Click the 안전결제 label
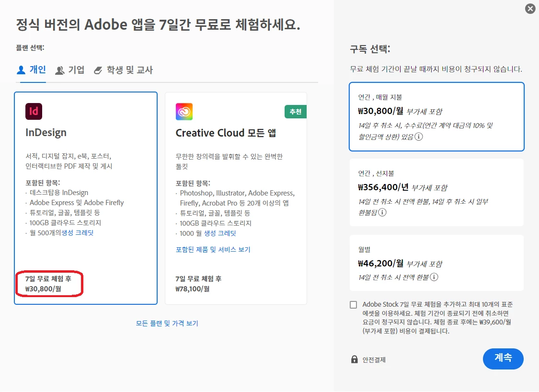The image size is (539, 392). click(374, 360)
